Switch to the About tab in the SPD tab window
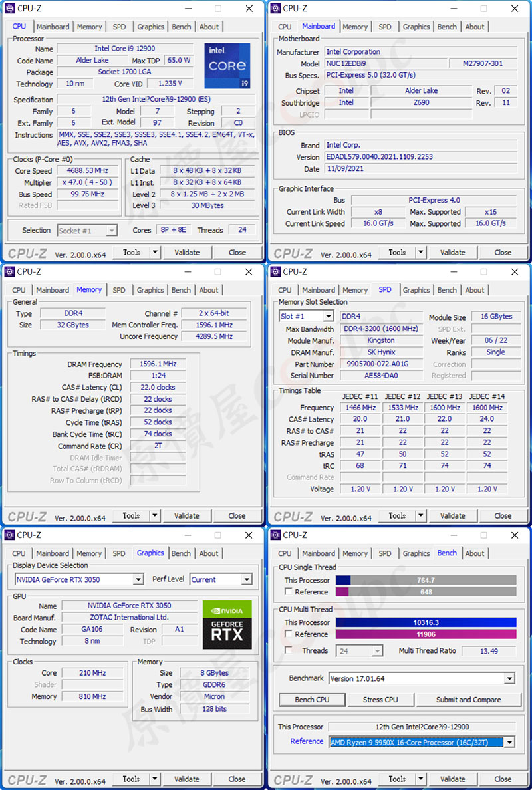532x790 pixels. pyautogui.click(x=475, y=290)
